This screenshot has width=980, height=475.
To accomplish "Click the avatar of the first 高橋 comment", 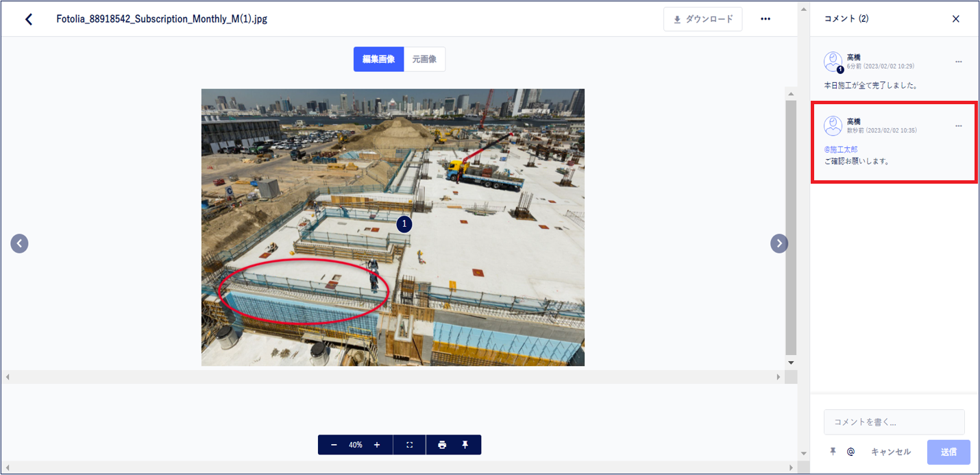I will (833, 62).
